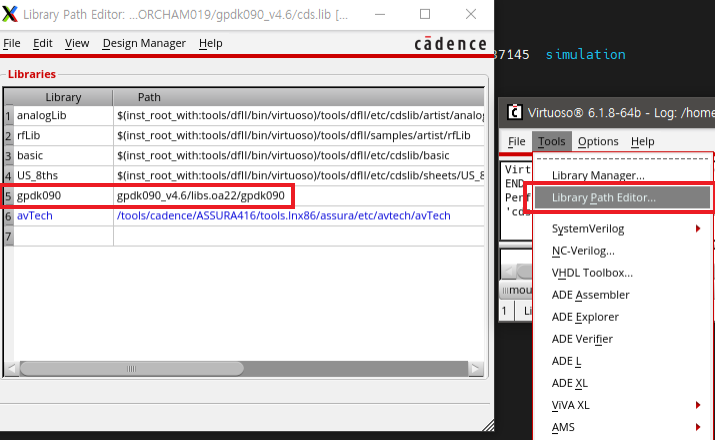The height and width of the screenshot is (440, 715).
Task: Open Design Manager menu
Action: pos(144,43)
